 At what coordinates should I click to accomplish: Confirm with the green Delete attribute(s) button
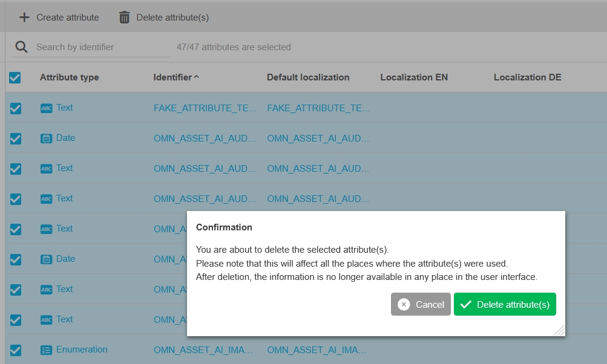[505, 305]
